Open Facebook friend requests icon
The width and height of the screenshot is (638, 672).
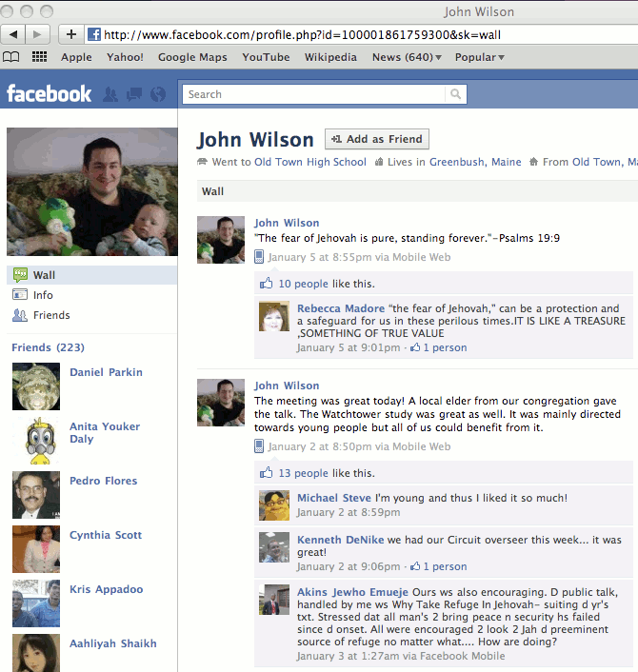(x=110, y=94)
